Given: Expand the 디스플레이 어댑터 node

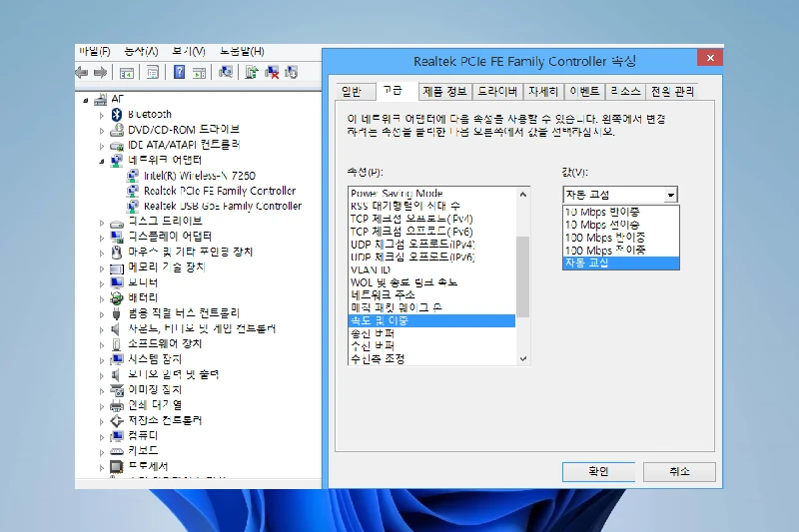Looking at the screenshot, I should tap(102, 238).
